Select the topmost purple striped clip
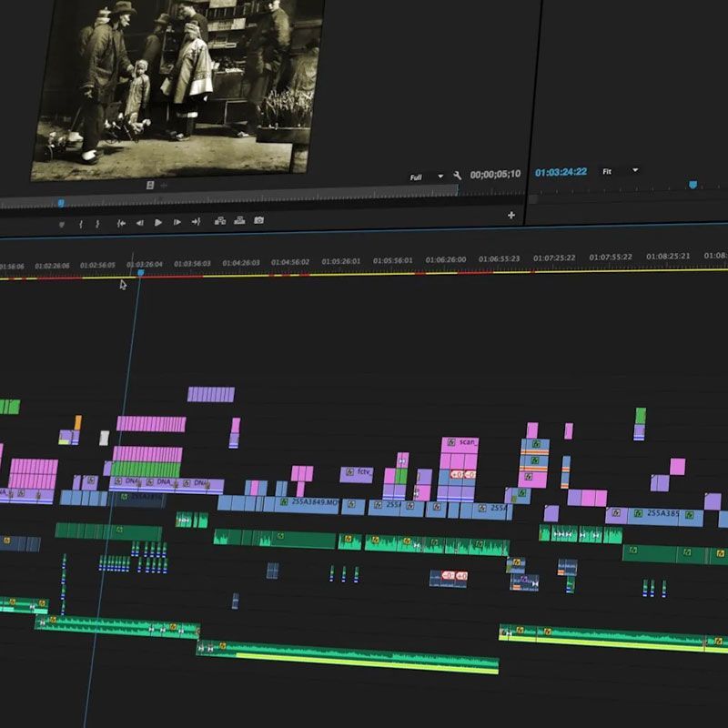The image size is (728, 728). 211,394
